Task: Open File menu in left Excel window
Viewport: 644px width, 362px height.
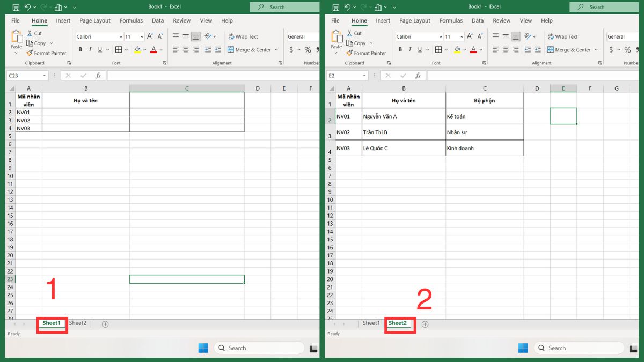Action: (16, 20)
